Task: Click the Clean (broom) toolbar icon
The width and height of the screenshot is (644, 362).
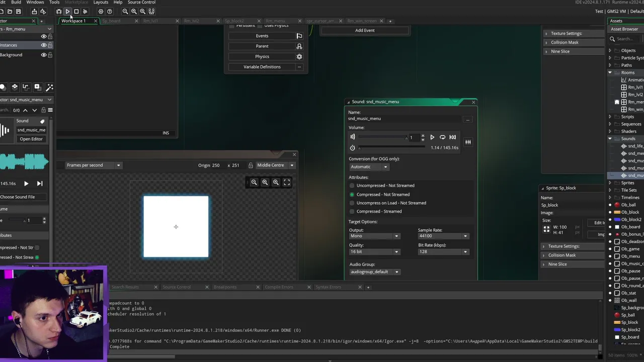Action: (x=85, y=11)
